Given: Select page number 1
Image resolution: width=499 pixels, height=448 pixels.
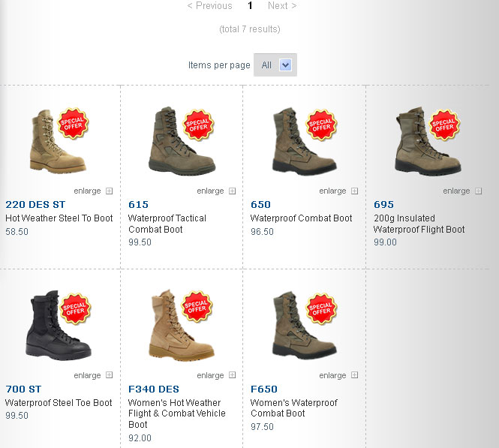Looking at the screenshot, I should [250, 6].
